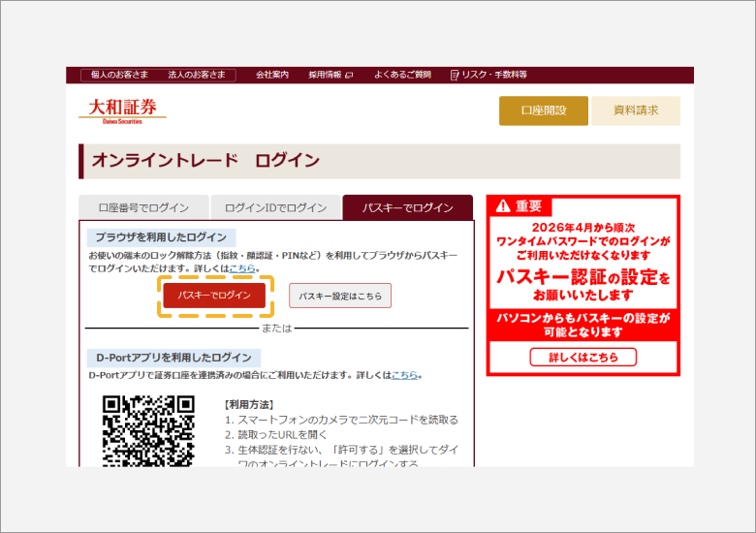
Task: Click the ブラウザを利用したログイン heading
Action: coord(161,237)
